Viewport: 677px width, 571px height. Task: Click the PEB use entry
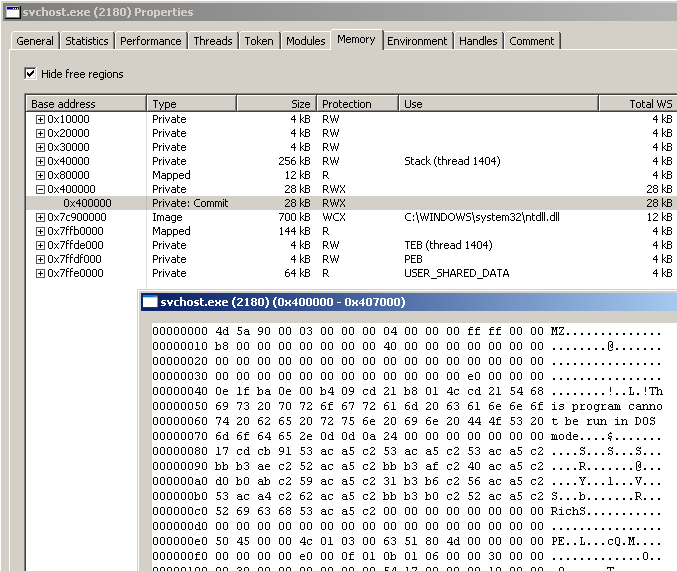click(x=413, y=259)
